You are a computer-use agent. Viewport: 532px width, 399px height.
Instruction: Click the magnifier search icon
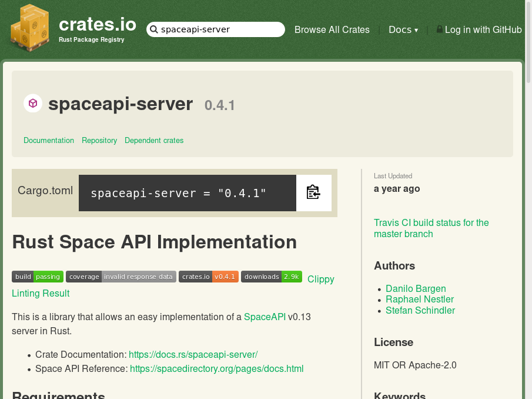[x=153, y=29]
